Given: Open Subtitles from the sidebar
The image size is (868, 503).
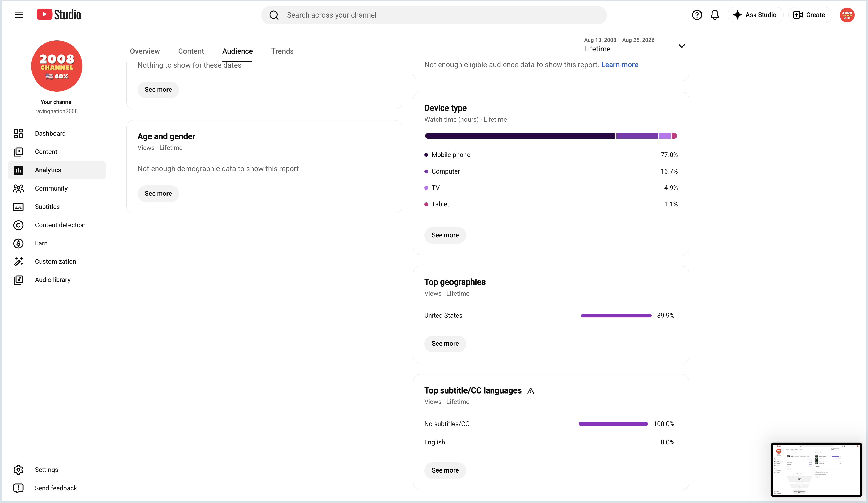Looking at the screenshot, I should click(57, 207).
